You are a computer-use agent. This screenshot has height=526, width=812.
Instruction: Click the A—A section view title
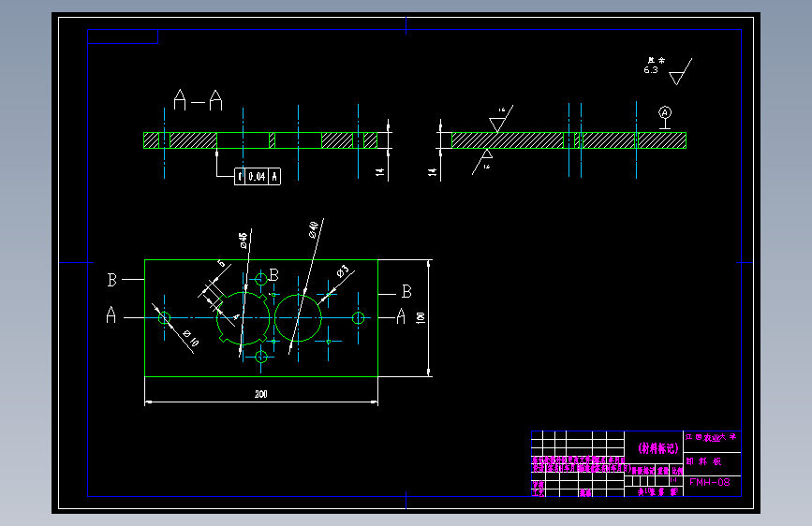coord(198,100)
